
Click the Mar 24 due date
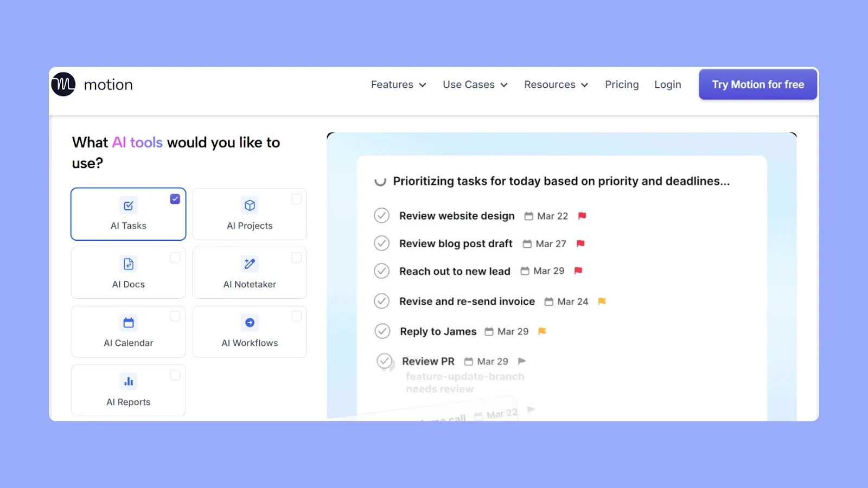[573, 301]
